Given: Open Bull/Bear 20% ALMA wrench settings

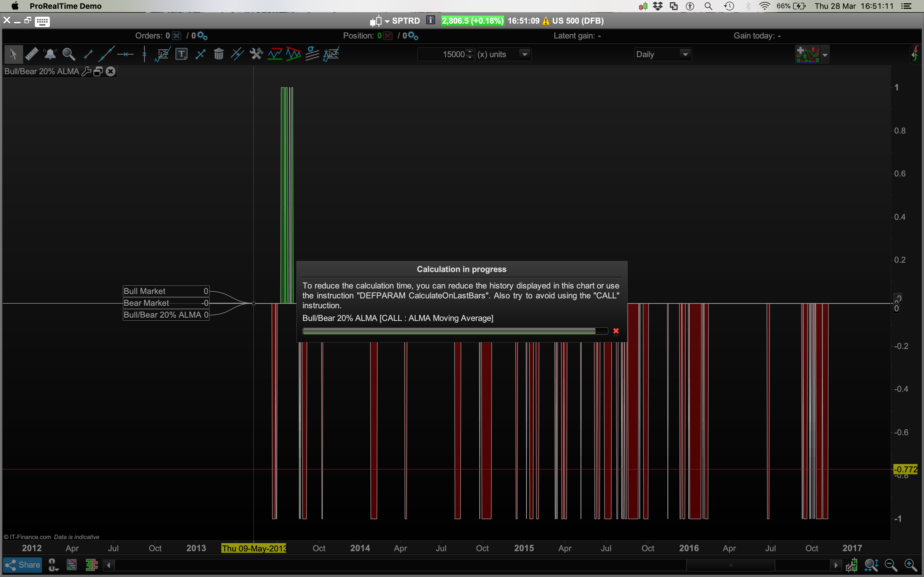Looking at the screenshot, I should click(x=86, y=71).
